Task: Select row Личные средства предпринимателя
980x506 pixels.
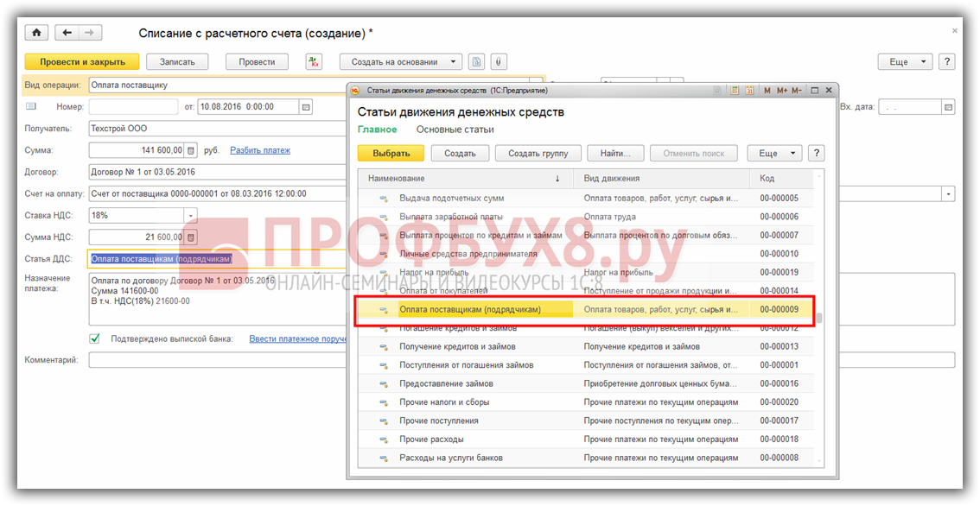Action: click(585, 254)
